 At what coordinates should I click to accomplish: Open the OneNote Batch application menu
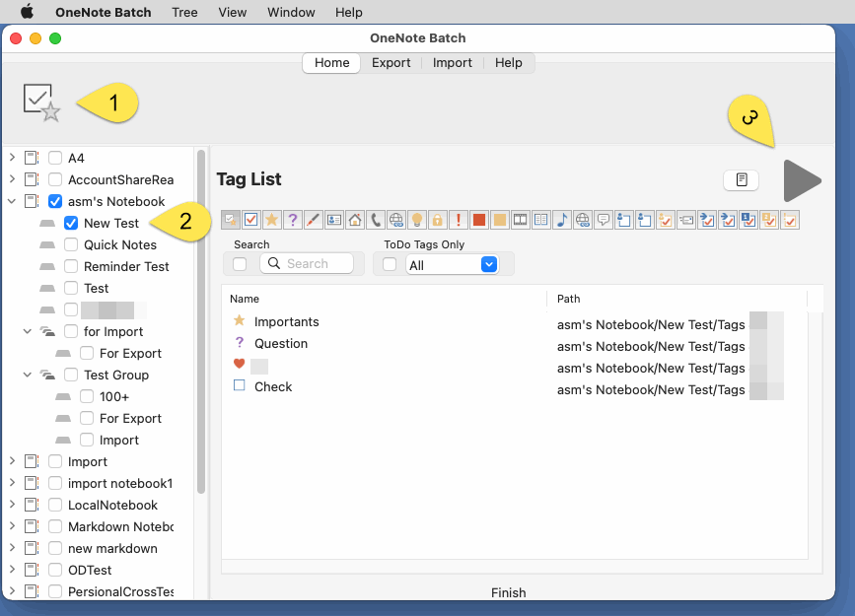(x=104, y=12)
